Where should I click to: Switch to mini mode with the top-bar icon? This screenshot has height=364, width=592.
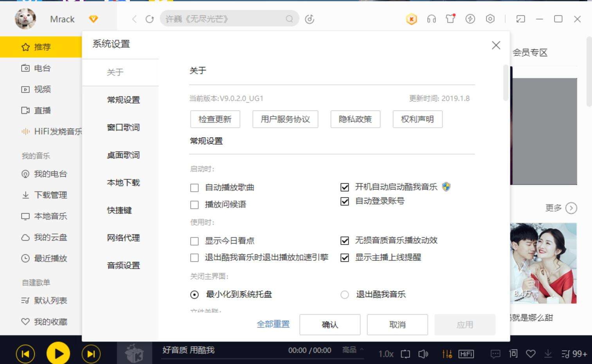520,19
